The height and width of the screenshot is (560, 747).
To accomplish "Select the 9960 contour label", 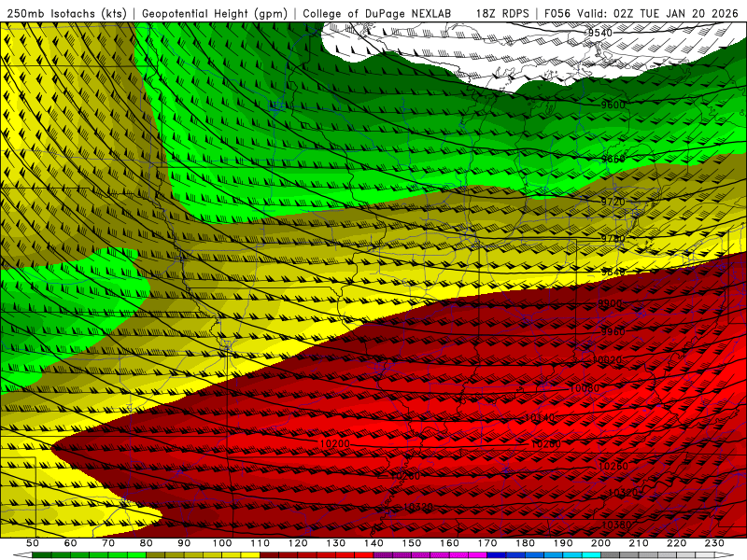I will 613,332.
